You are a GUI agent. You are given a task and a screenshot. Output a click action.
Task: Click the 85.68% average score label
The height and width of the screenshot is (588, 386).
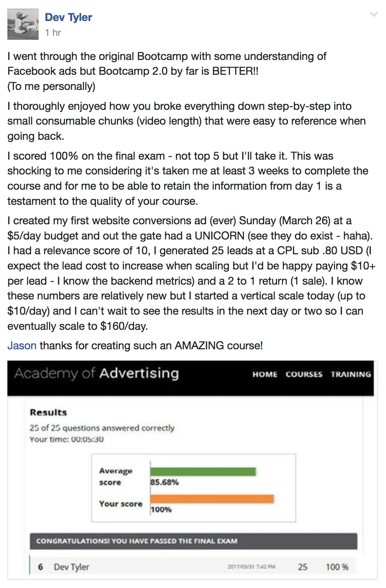point(165,482)
